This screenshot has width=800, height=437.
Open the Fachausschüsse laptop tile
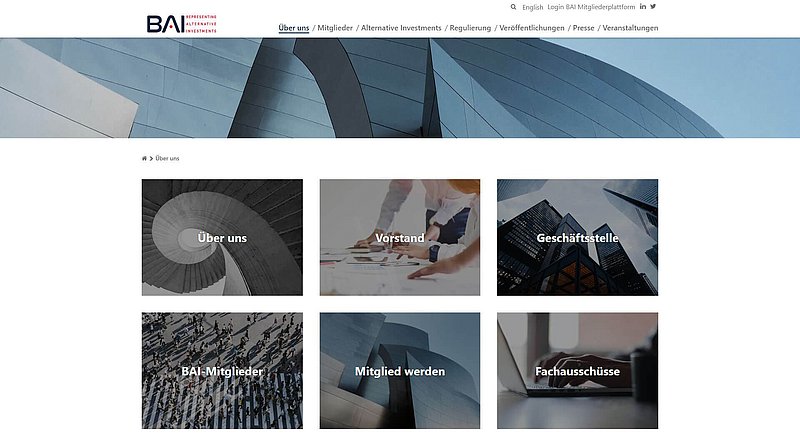pyautogui.click(x=578, y=371)
